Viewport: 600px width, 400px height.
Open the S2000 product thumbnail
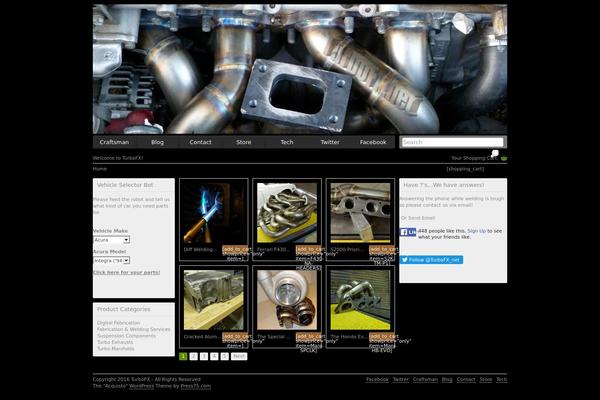coord(360,212)
